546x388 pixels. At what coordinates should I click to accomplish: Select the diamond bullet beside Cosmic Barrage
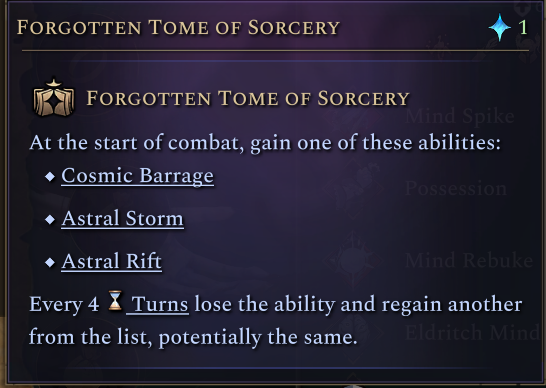coord(50,177)
